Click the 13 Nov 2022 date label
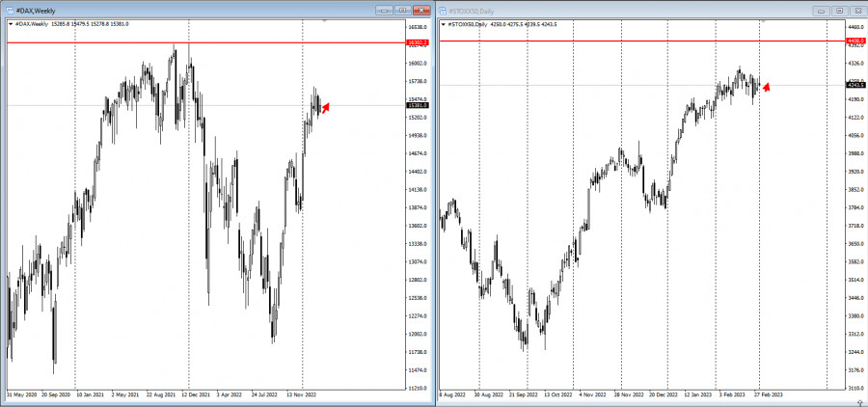 (x=302, y=395)
